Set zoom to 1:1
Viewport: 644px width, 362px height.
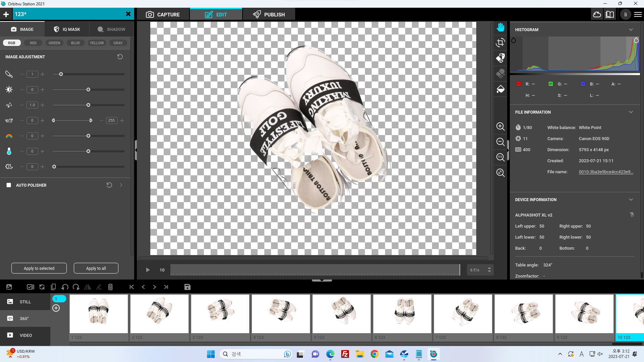[500, 157]
